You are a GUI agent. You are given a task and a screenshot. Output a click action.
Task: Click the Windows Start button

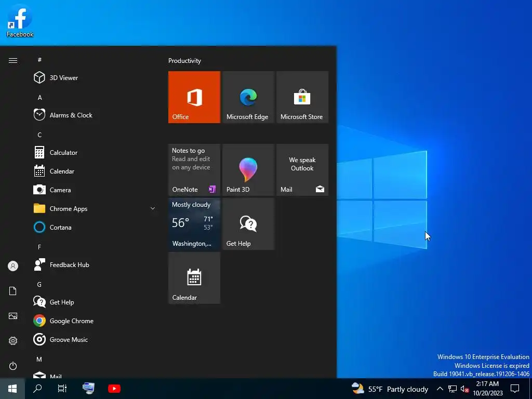(12, 389)
